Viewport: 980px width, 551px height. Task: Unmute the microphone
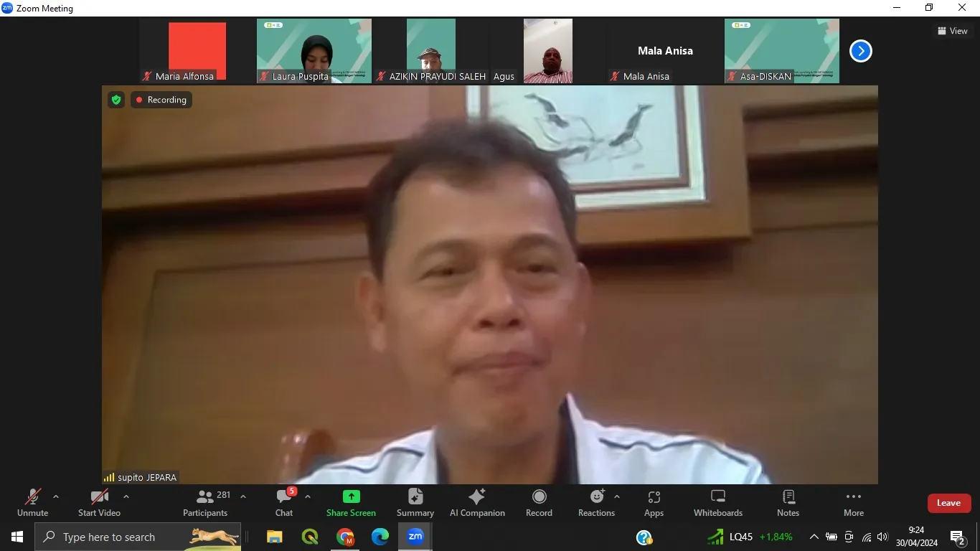pyautogui.click(x=32, y=502)
